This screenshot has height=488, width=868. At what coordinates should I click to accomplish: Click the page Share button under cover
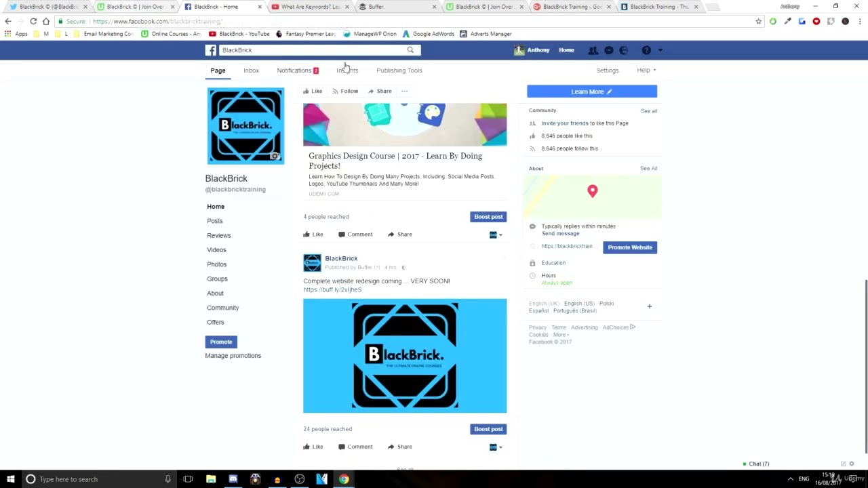pyautogui.click(x=380, y=91)
